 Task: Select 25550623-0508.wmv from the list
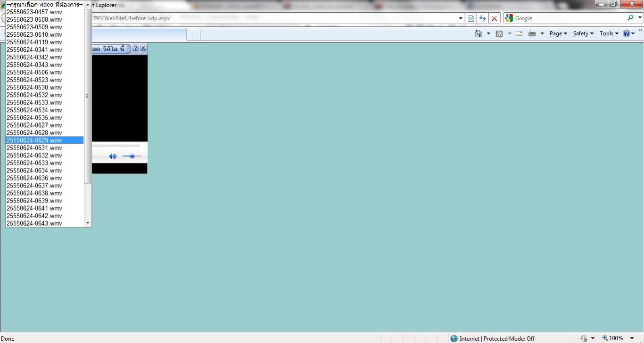[45, 19]
